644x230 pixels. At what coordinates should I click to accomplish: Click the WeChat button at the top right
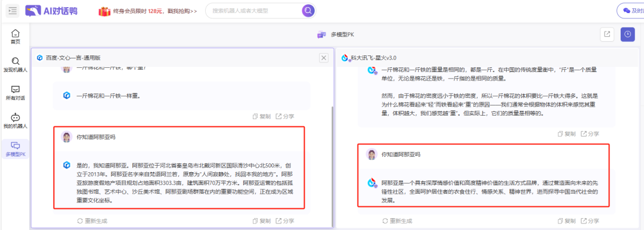tap(631, 11)
